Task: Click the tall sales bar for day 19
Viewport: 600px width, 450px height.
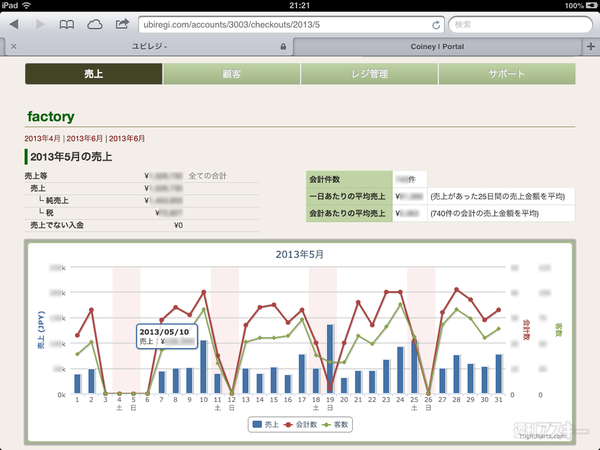Action: tap(330, 359)
